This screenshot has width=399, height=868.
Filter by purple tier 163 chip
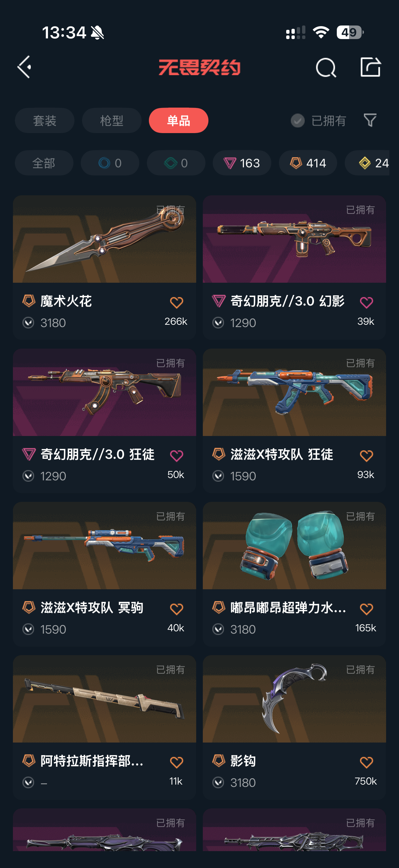pyautogui.click(x=242, y=163)
